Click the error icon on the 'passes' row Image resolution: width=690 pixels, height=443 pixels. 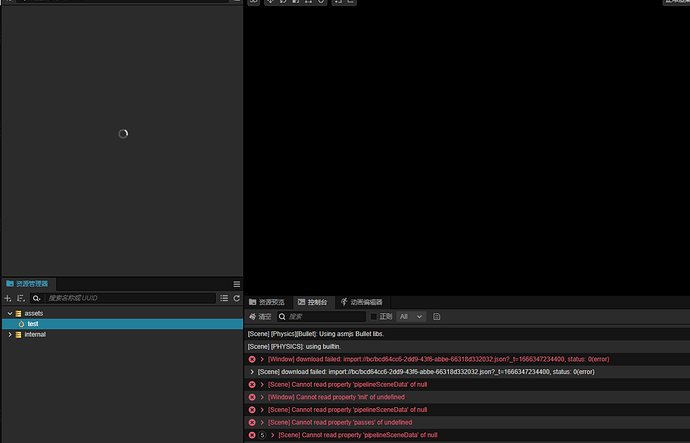click(252, 423)
